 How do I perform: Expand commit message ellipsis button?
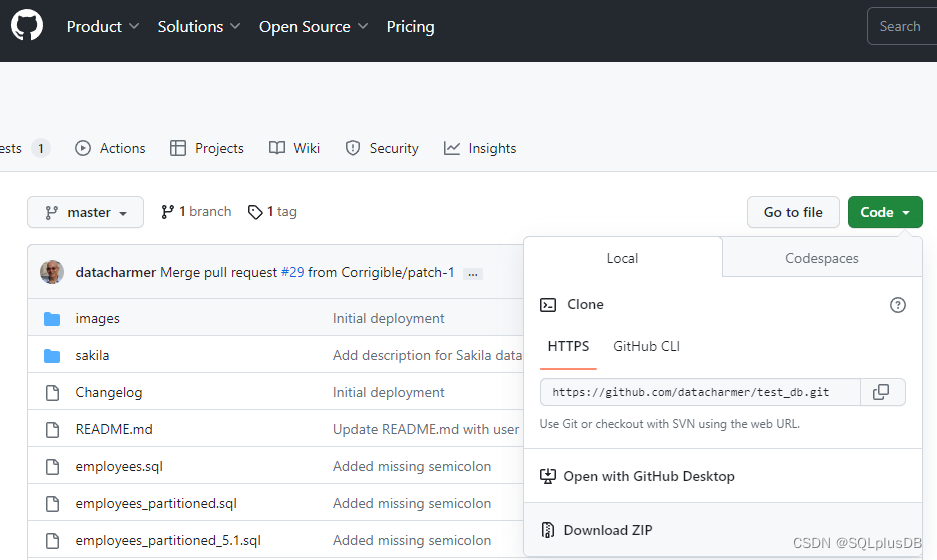pos(473,274)
